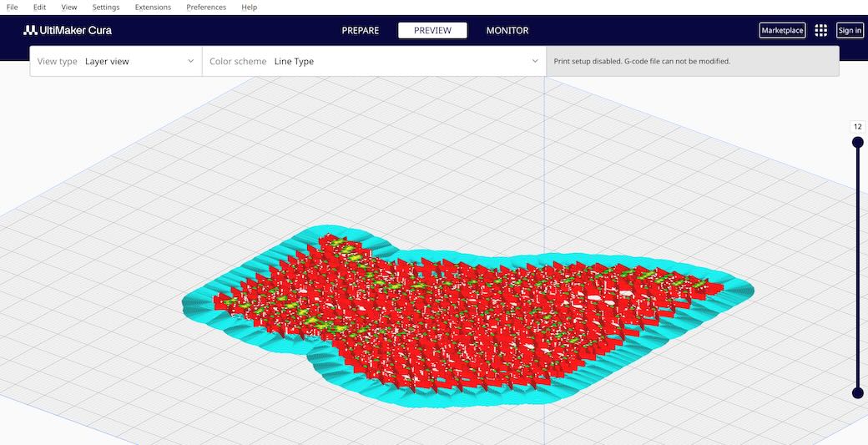This screenshot has height=445, width=868.
Task: Open the Extensions menu
Action: (153, 8)
